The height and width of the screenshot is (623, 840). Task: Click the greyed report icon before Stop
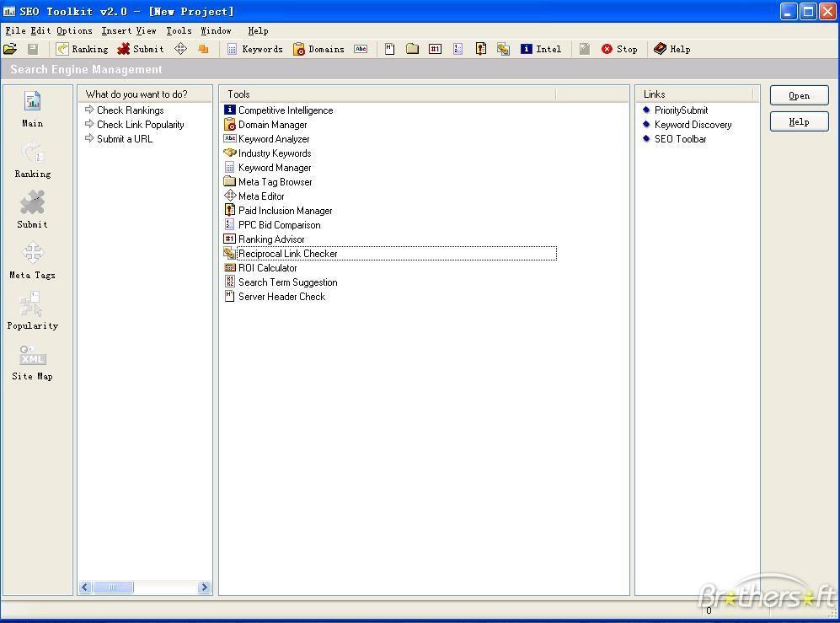tap(585, 50)
